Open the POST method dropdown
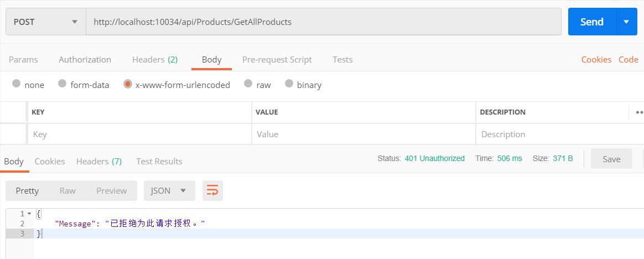The height and width of the screenshot is (259, 644). tap(45, 22)
